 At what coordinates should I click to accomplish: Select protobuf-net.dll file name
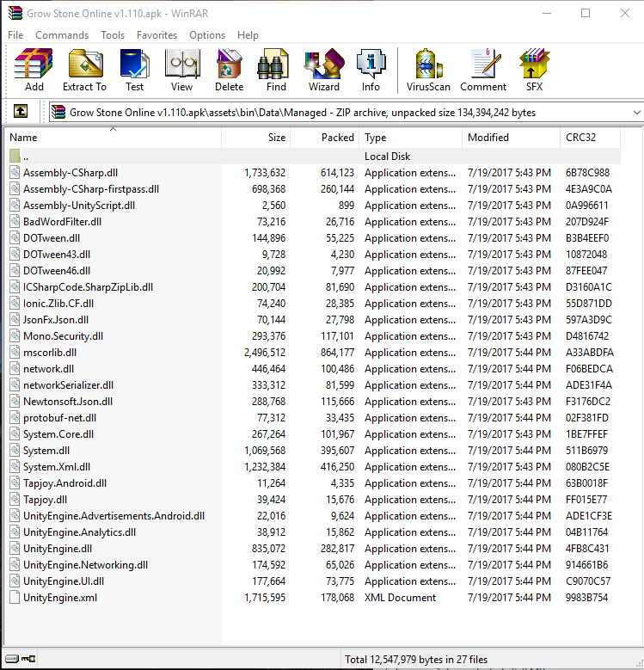coord(60,417)
